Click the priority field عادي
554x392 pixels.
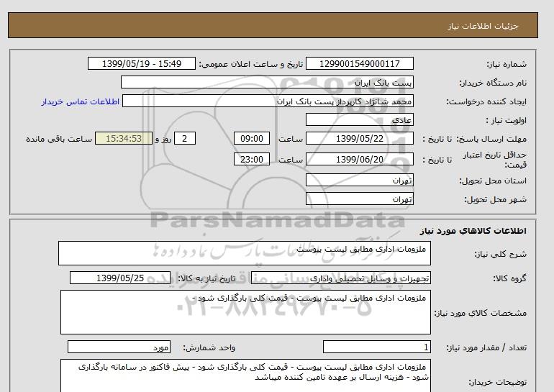point(359,119)
